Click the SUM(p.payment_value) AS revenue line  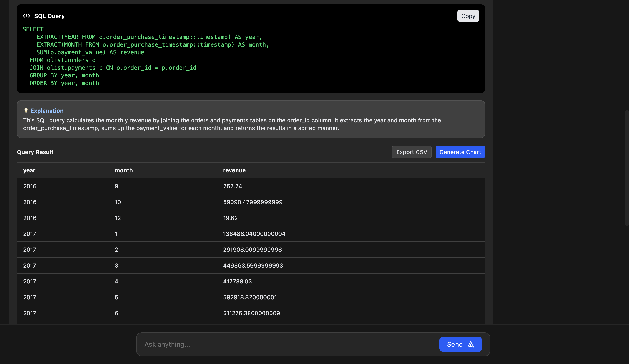click(x=90, y=52)
